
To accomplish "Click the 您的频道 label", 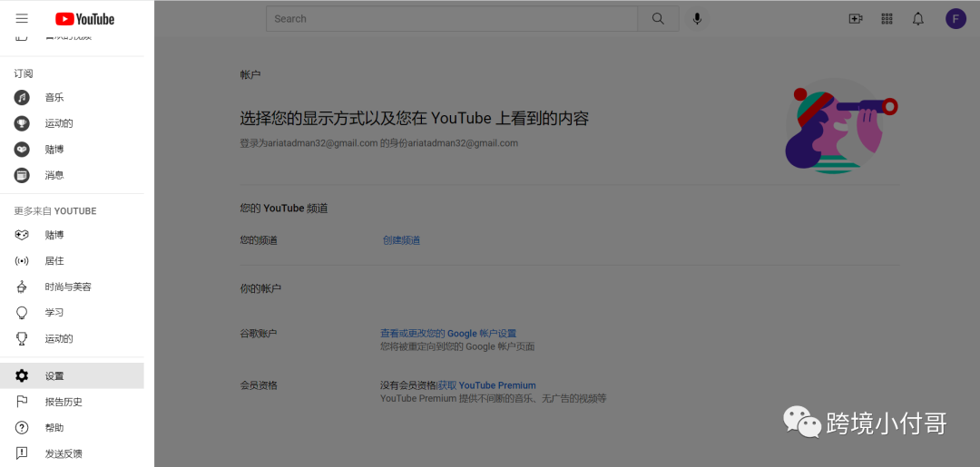I will click(259, 240).
